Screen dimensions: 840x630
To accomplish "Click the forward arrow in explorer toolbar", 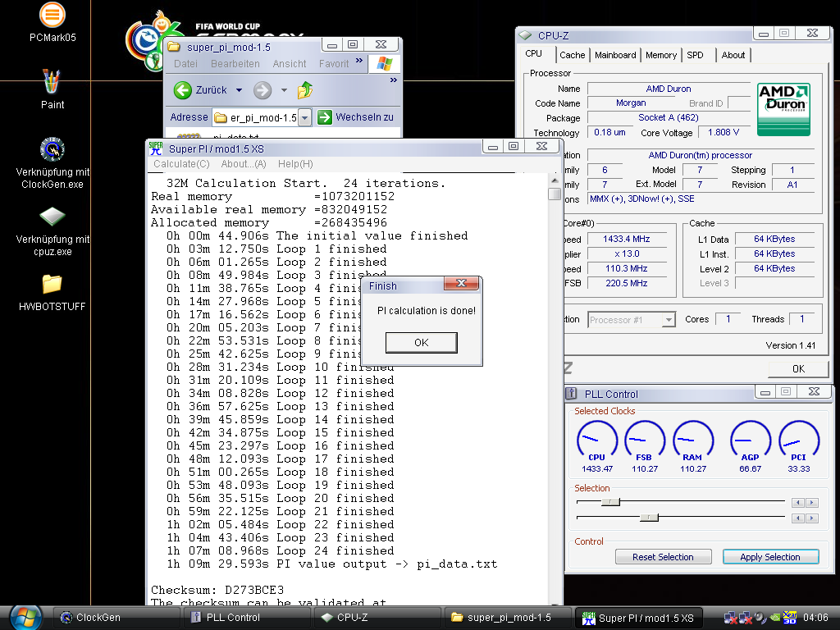I will pos(262,90).
